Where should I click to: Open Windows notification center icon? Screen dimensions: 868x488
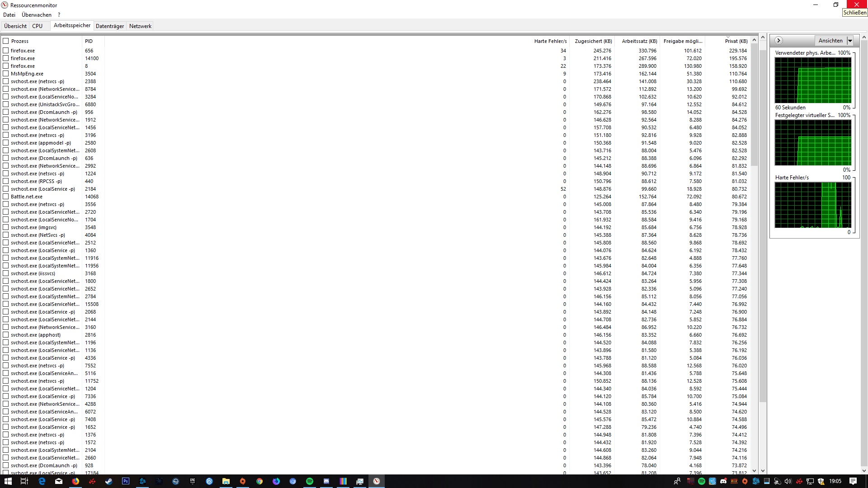853,481
